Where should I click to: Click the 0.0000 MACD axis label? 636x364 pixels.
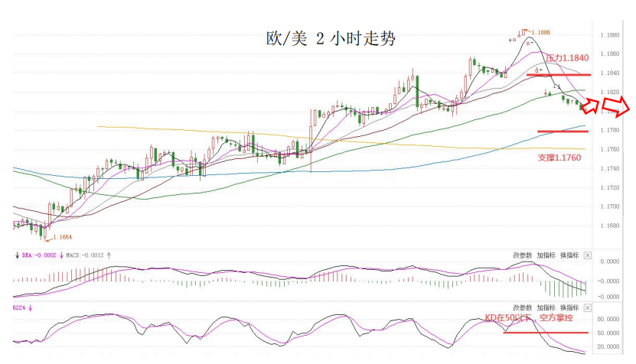(x=610, y=262)
